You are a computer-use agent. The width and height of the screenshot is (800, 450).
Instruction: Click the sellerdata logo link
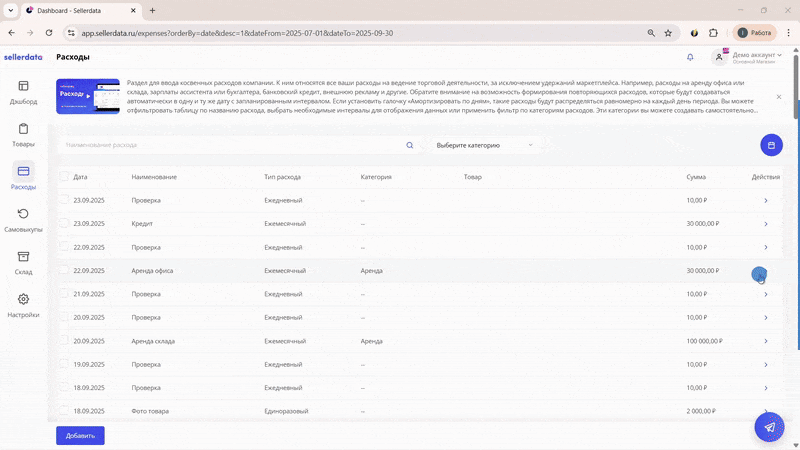pos(24,57)
